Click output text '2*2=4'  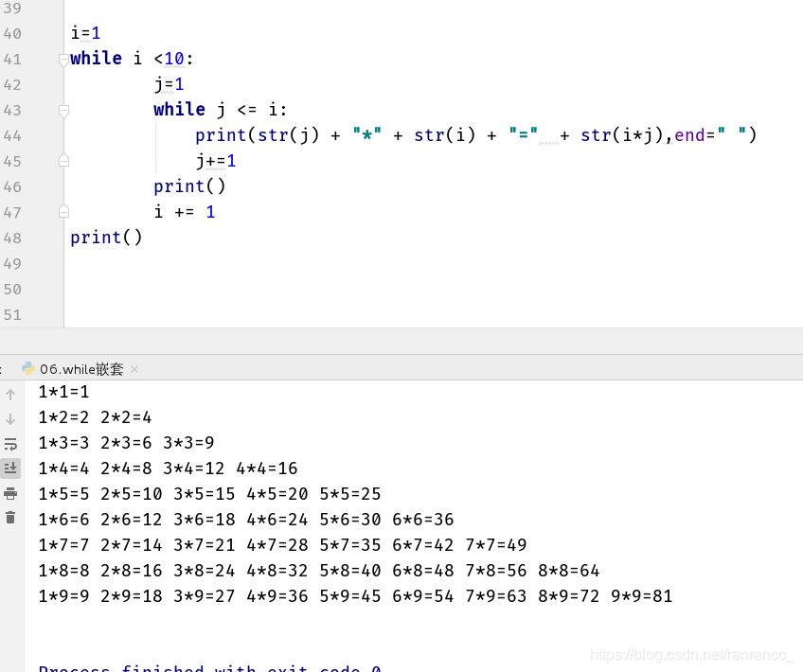pos(126,417)
